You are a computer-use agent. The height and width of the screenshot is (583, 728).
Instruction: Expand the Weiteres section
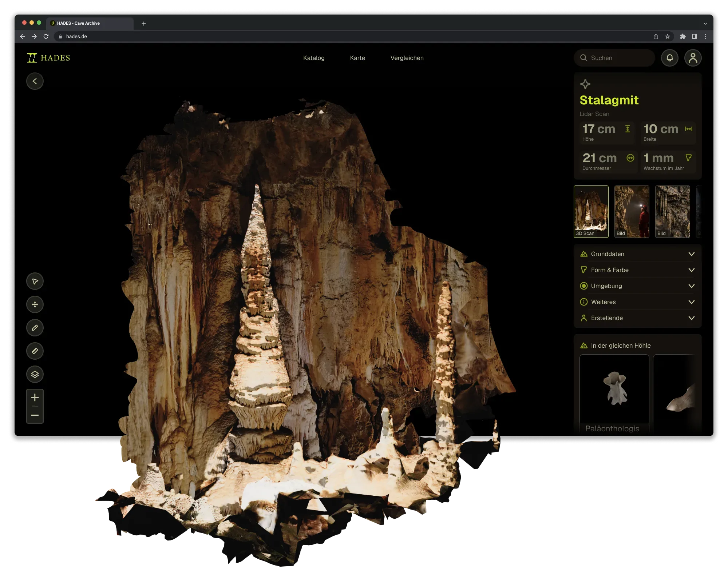point(638,302)
